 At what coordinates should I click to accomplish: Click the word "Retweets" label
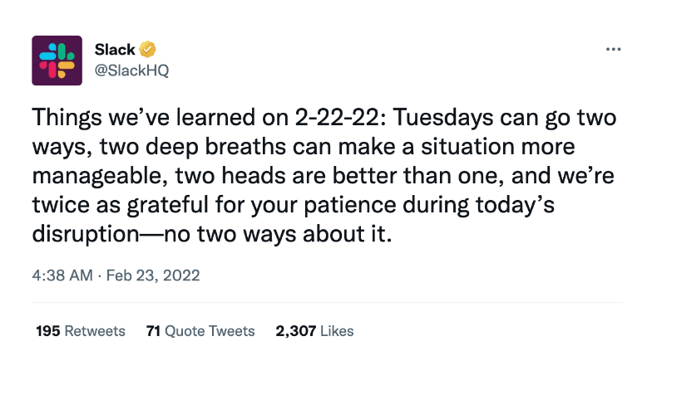coord(95,331)
